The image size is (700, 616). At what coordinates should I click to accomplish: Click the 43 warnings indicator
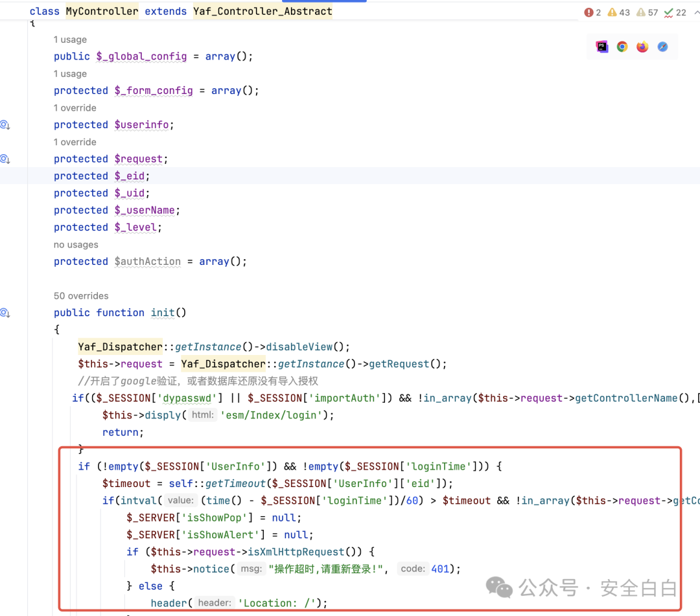619,12
